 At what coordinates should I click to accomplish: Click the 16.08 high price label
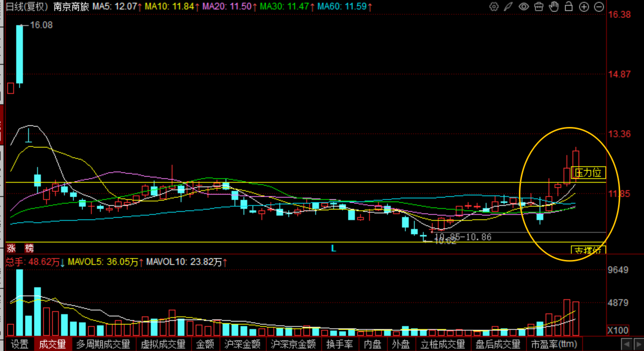click(x=41, y=25)
